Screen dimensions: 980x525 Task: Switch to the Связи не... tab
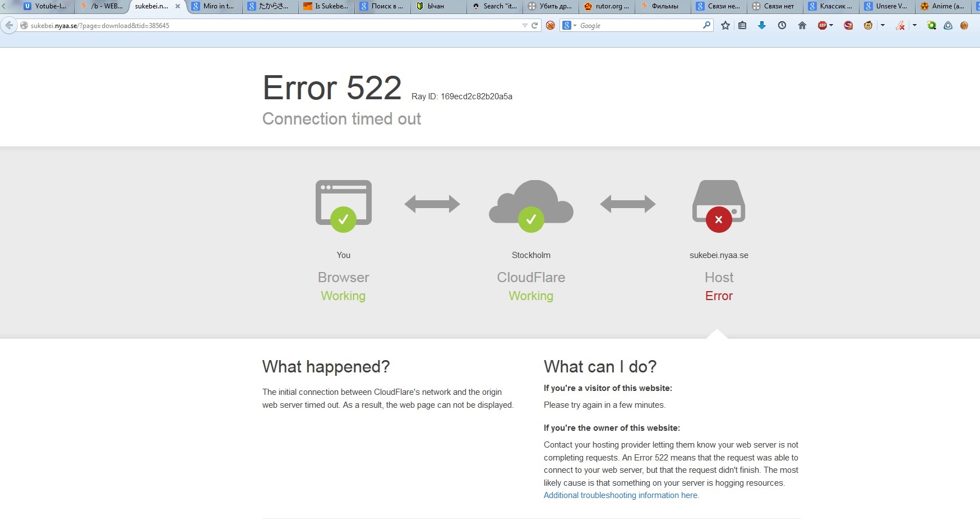pos(718,6)
